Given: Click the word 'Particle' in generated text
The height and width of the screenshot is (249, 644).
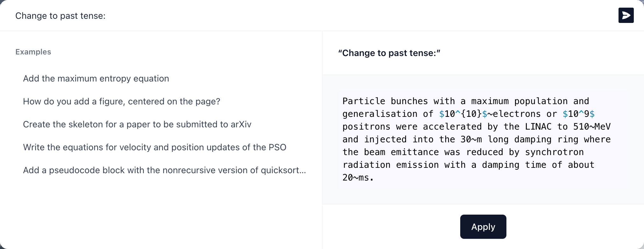Looking at the screenshot, I should coord(364,101).
